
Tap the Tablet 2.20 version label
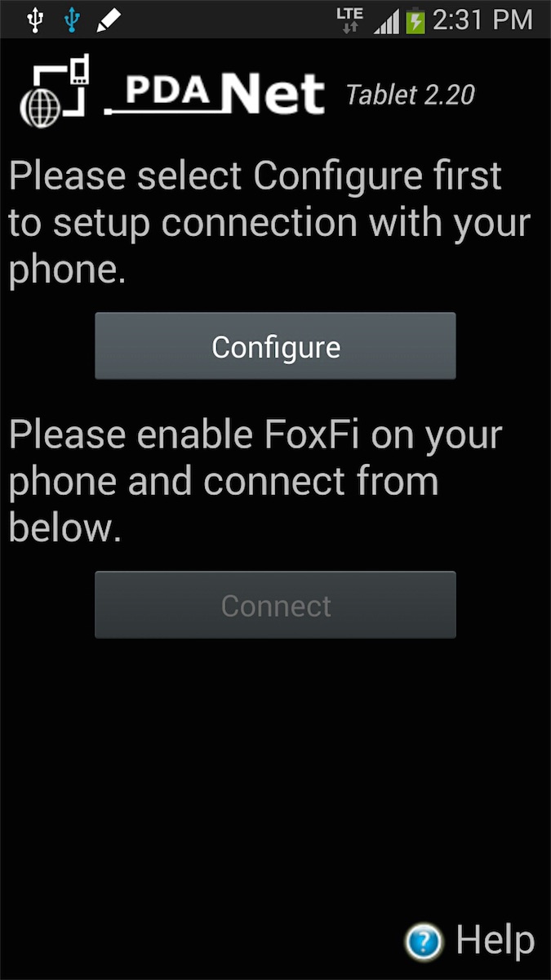tap(410, 95)
